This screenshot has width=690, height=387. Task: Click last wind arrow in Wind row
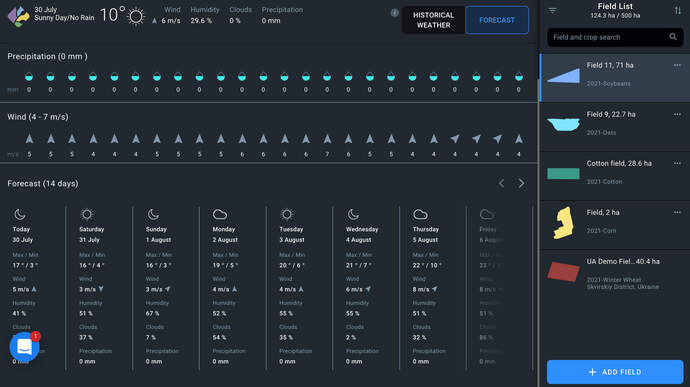point(519,139)
